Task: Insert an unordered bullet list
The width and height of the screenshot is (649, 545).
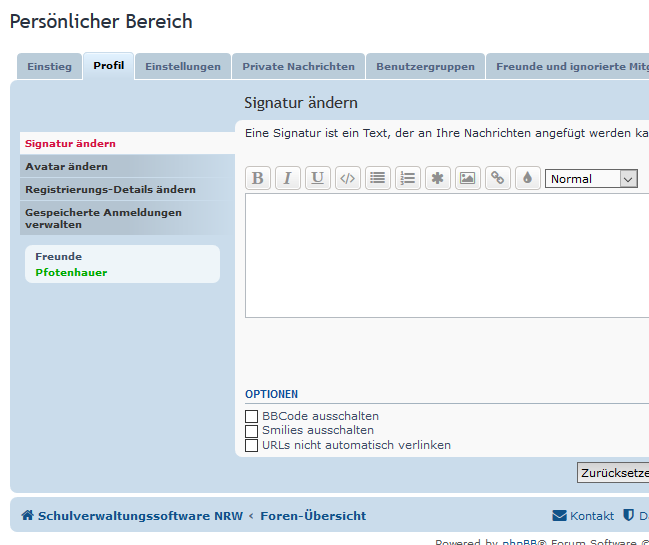Action: tap(378, 178)
